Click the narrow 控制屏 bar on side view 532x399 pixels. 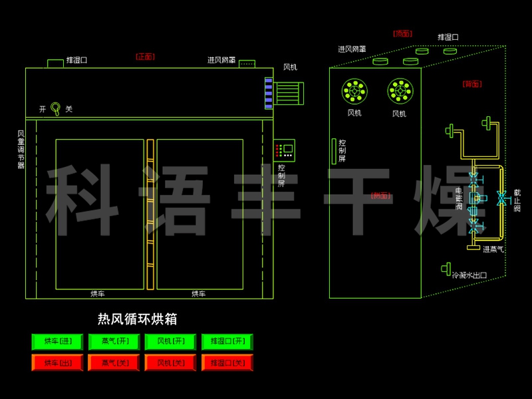coord(334,152)
